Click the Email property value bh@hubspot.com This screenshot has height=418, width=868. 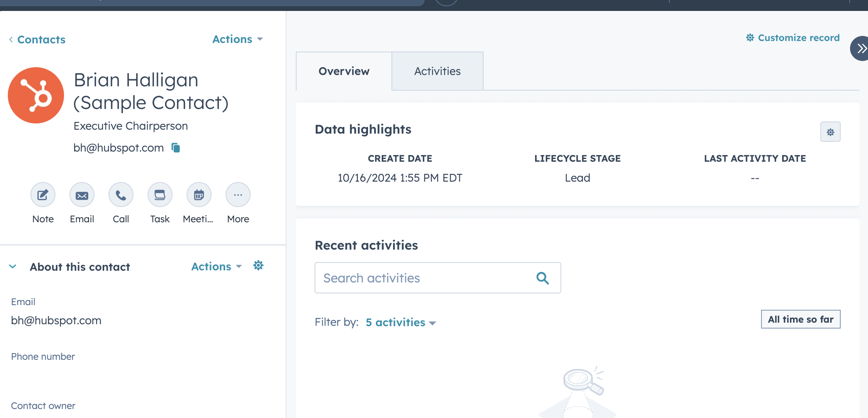(56, 320)
